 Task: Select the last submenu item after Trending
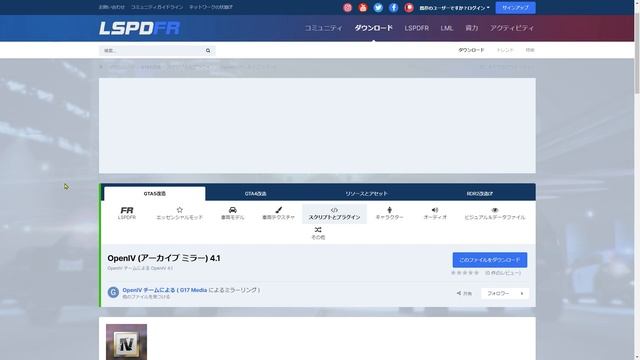point(530,50)
